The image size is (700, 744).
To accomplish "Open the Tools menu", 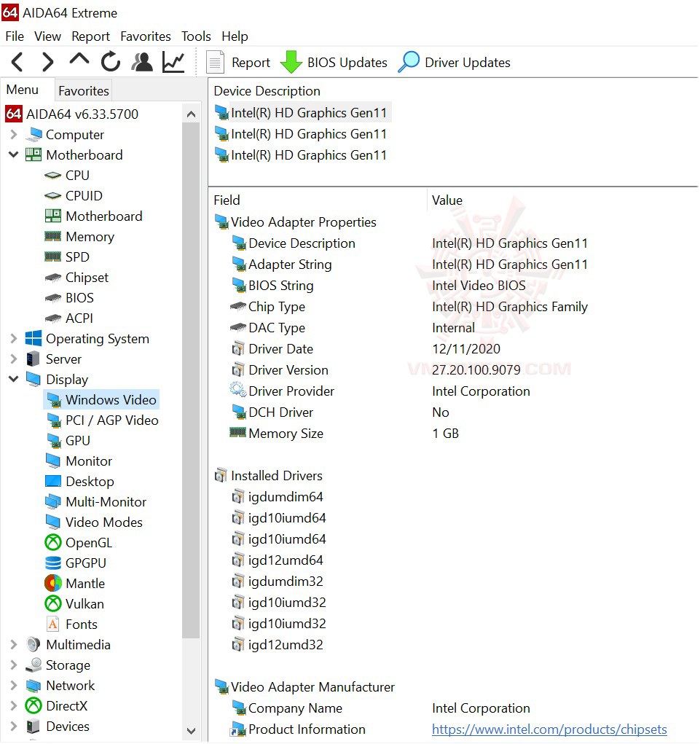I will coord(196,36).
